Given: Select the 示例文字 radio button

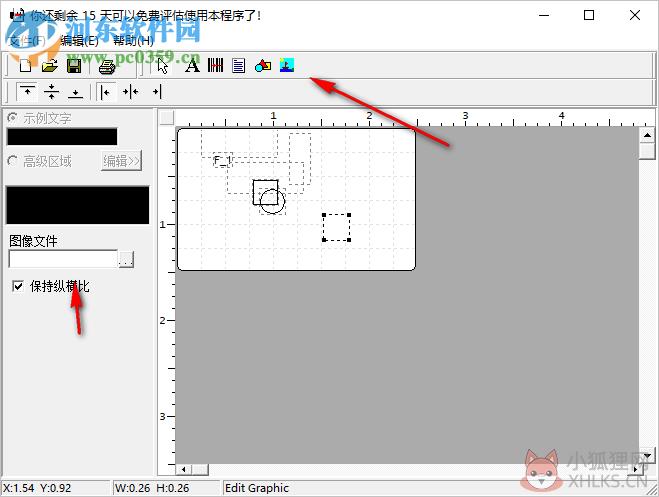Looking at the screenshot, I should click(x=12, y=118).
